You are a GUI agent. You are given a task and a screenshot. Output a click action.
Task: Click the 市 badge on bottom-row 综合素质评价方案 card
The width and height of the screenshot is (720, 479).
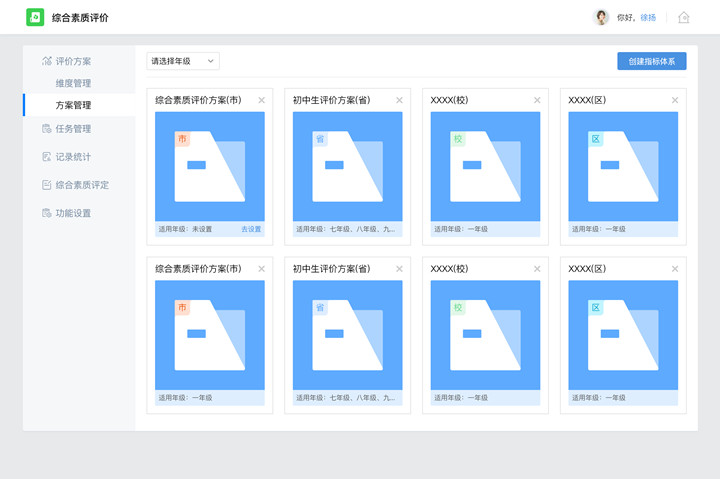click(x=182, y=307)
